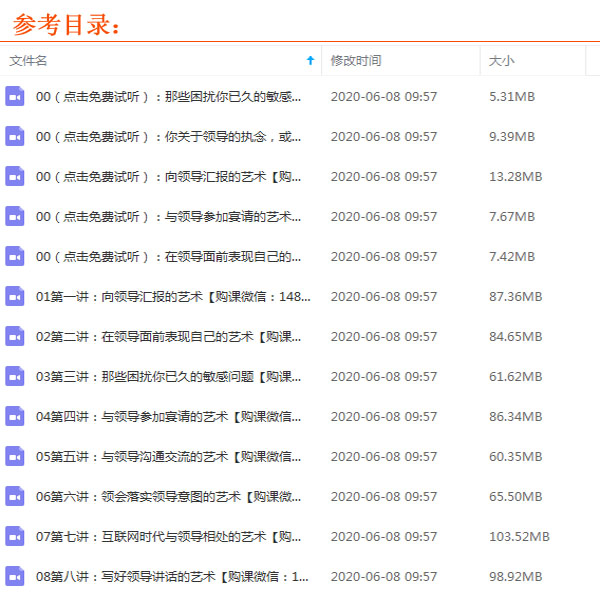600x596 pixels.
Task: Open file 02第二讲：在领导面前表现自己的艺术
Action: pyautogui.click(x=168, y=337)
